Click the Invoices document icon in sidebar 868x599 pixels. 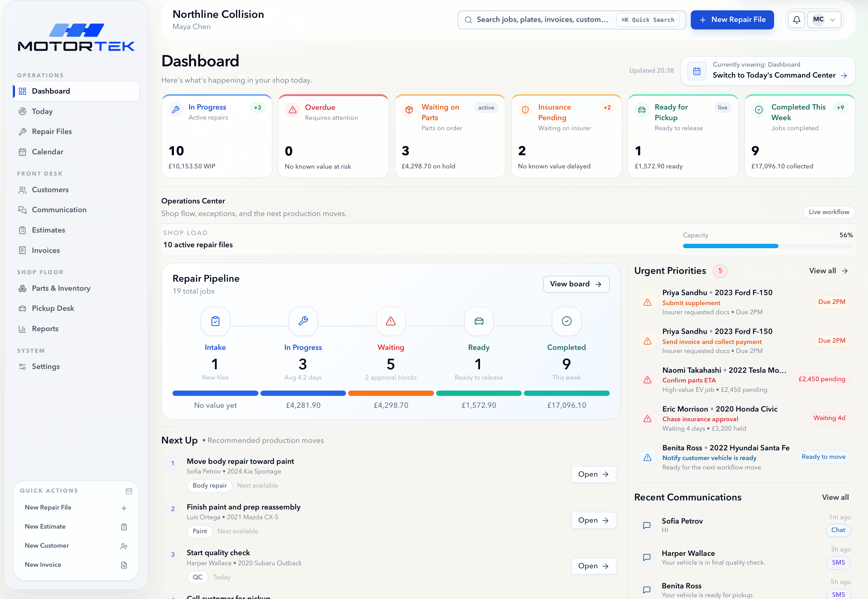coord(23,250)
